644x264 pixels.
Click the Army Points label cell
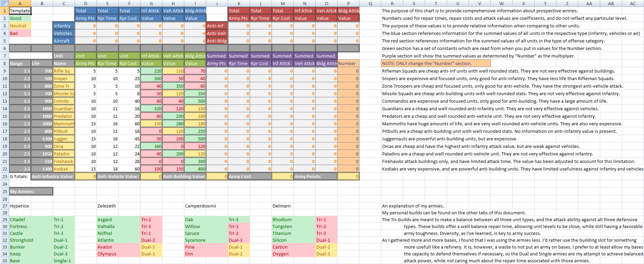coord(315,176)
